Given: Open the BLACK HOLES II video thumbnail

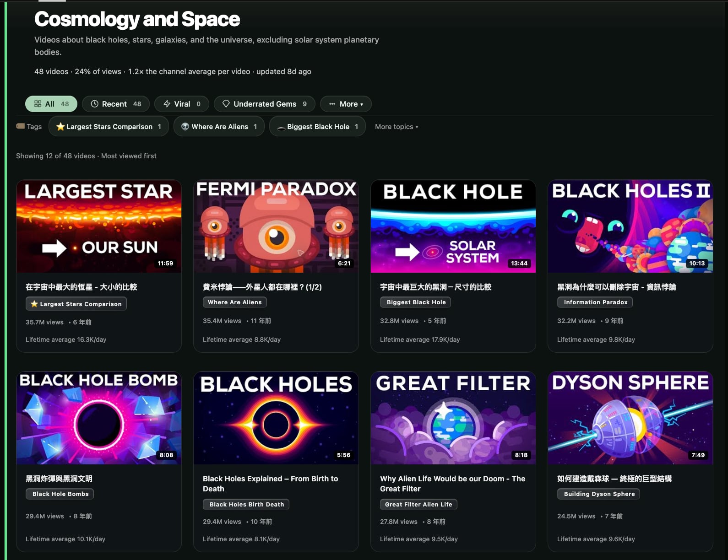Looking at the screenshot, I should tap(630, 226).
